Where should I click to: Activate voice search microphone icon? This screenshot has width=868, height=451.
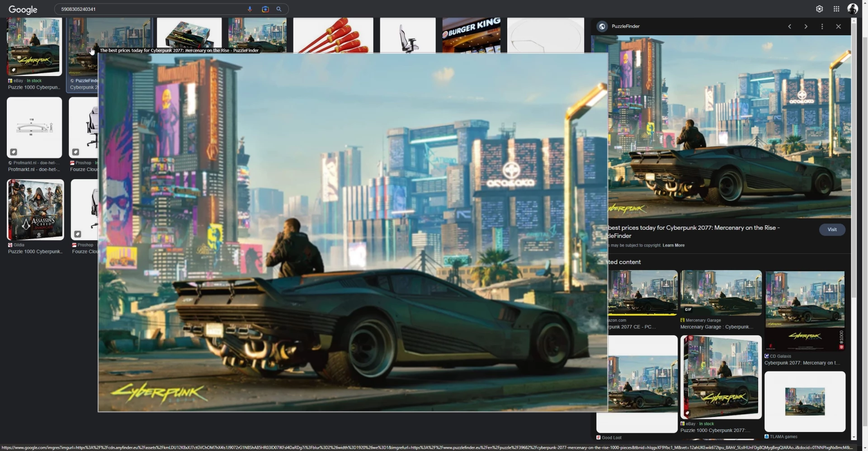250,9
